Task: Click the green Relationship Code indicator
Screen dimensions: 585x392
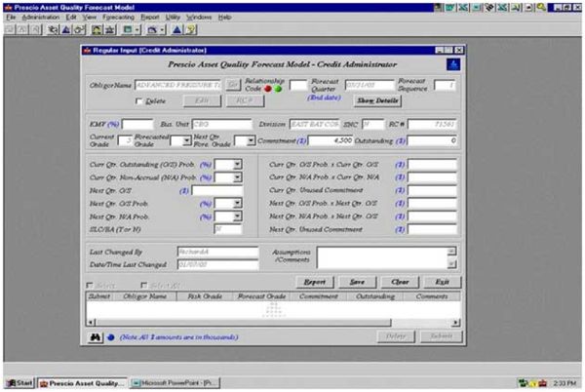Action: click(278, 89)
